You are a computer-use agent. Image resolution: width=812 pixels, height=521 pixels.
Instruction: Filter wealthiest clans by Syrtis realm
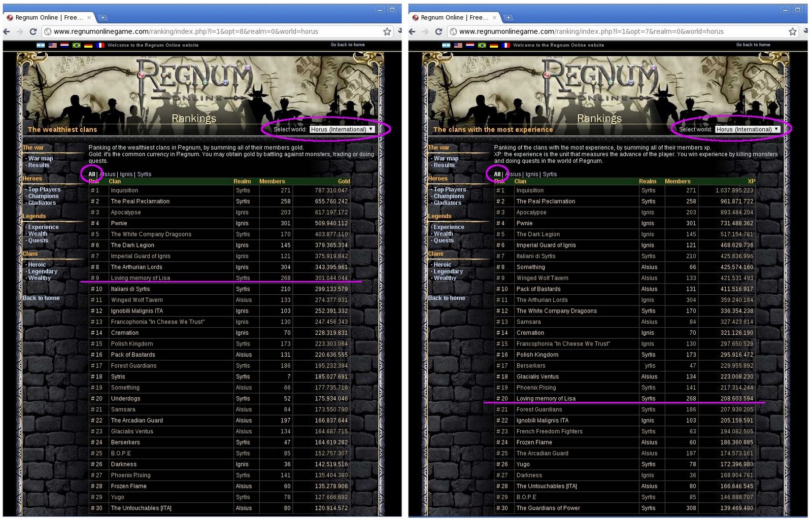click(x=144, y=174)
